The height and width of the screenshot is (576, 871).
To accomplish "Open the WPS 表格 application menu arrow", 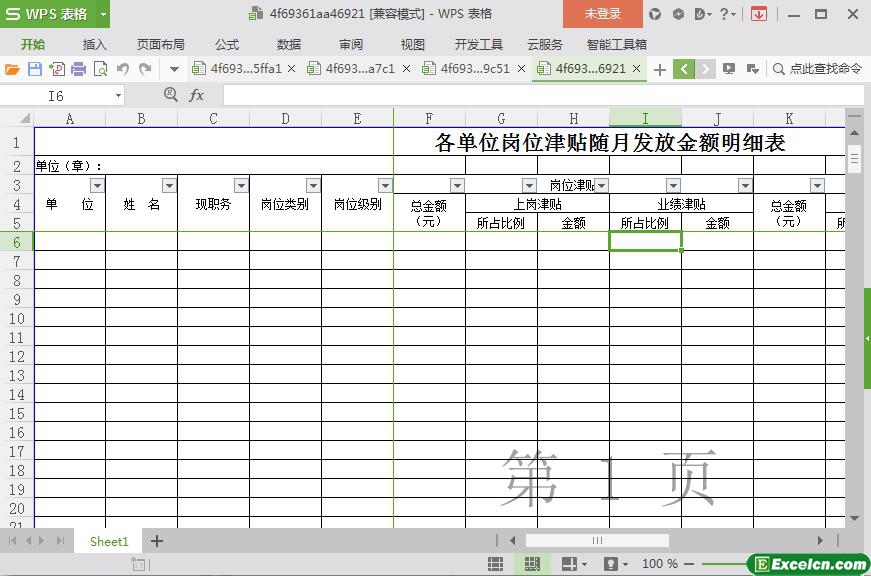I will click(103, 14).
